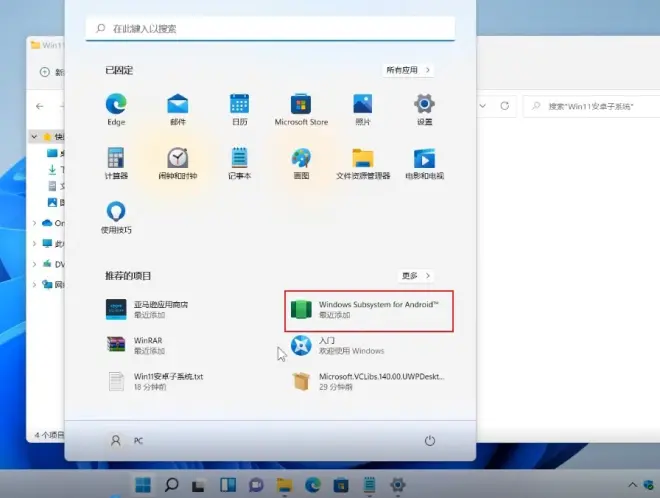Open Task View on taskbar
This screenshot has height=498, width=660.
point(198,485)
